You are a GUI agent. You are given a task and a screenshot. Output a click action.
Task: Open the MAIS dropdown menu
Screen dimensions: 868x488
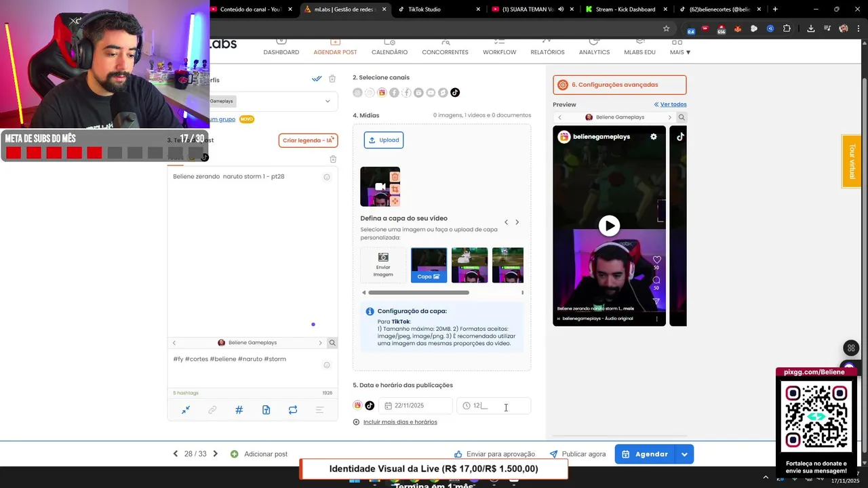point(680,52)
